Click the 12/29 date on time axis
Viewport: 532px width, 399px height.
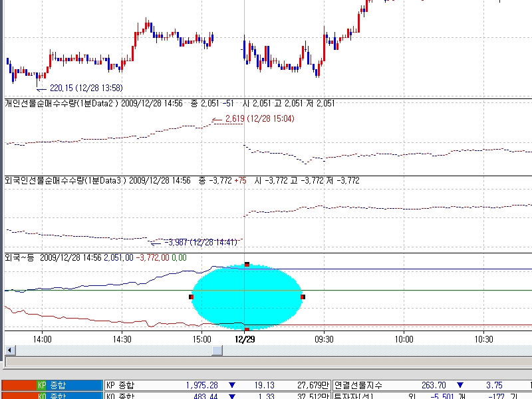point(245,338)
